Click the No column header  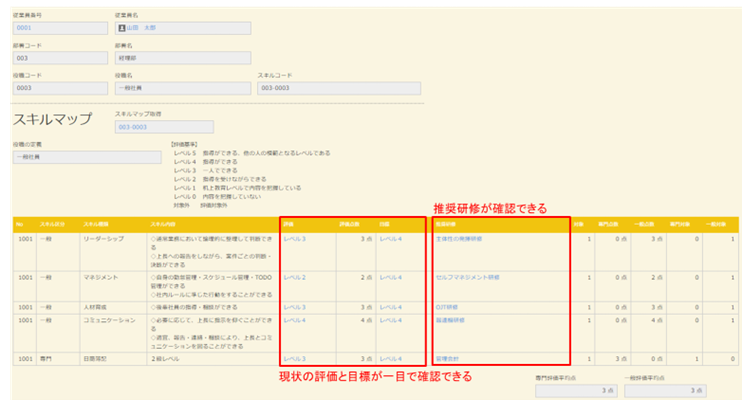point(19,224)
